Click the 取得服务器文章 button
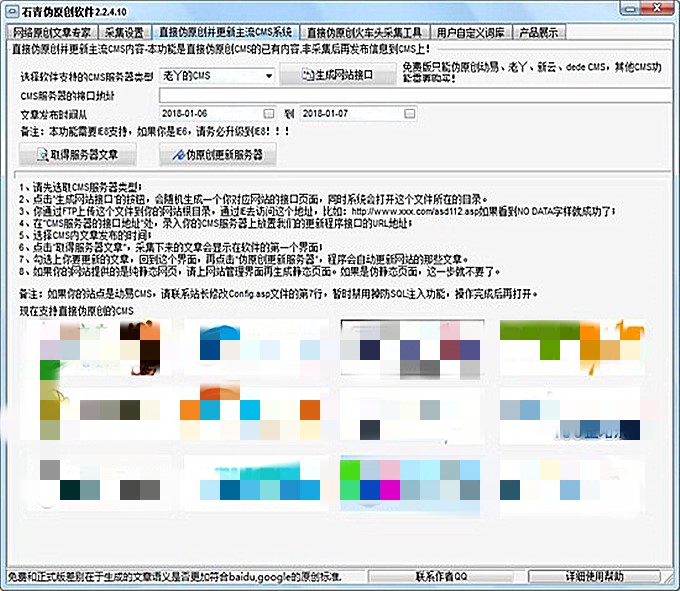Screen dimensions: 680x591 click(78, 154)
